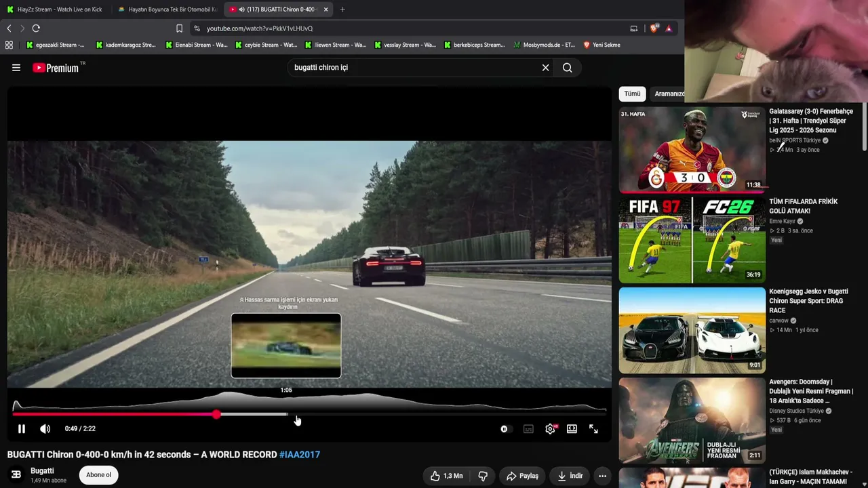The image size is (868, 488).
Task: Switch the player to theater mode
Action: click(572, 429)
